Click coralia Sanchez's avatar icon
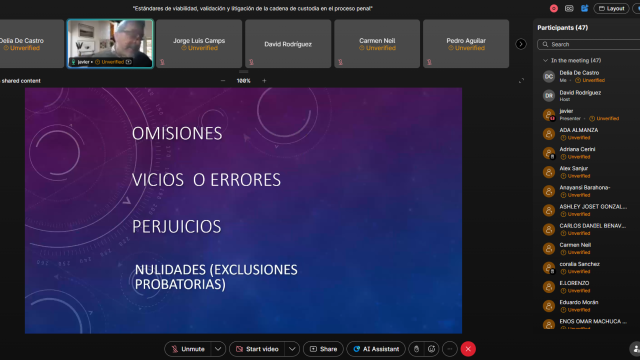This screenshot has height=360, width=640. point(549,268)
